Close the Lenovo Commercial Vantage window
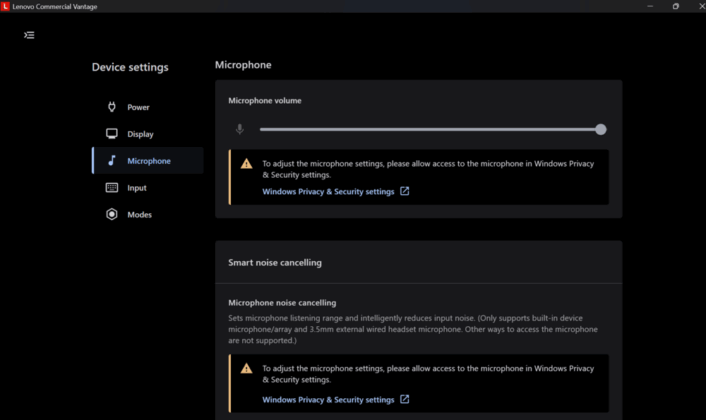Viewport: 706px width, 420px height. (701, 6)
